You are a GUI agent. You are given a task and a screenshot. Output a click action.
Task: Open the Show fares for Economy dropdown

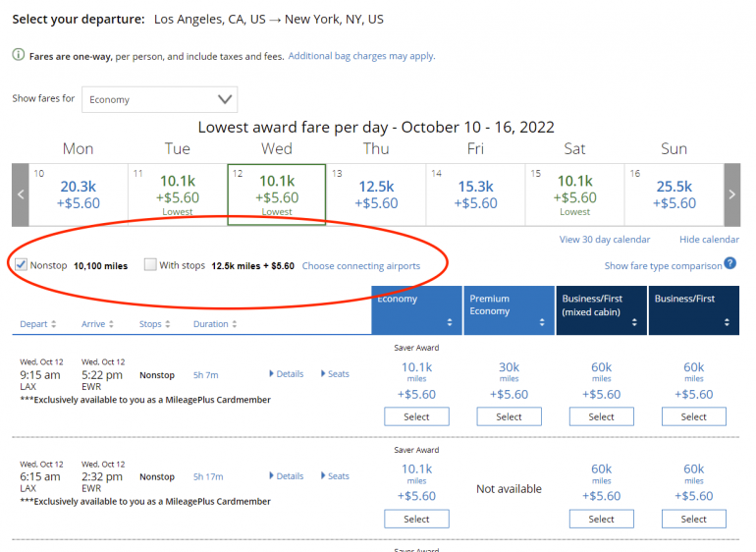pyautogui.click(x=160, y=99)
